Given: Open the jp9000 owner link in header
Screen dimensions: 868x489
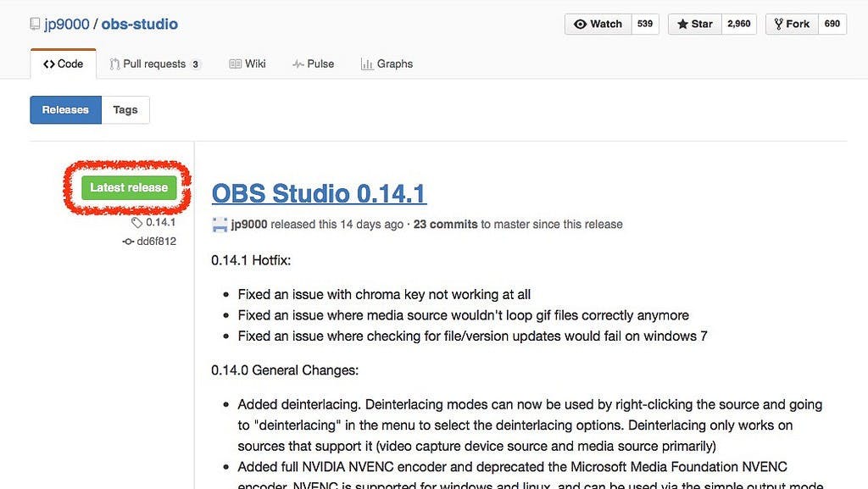Looking at the screenshot, I should pyautogui.click(x=66, y=24).
